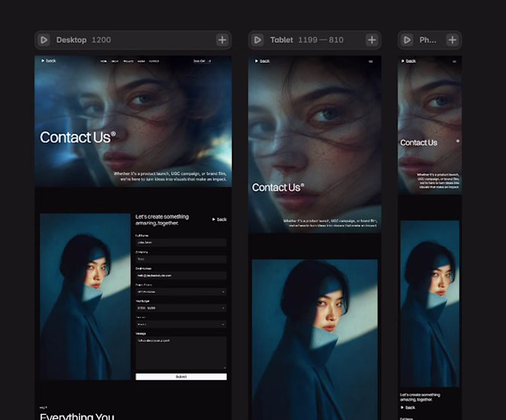The width and height of the screenshot is (506, 420).
Task: Select the Contact Us heading on Desktop
Action: coord(77,137)
